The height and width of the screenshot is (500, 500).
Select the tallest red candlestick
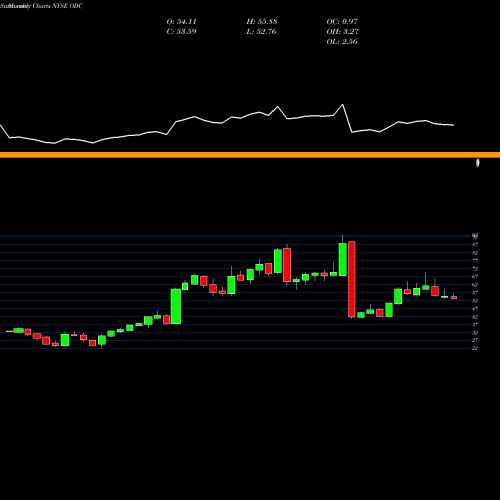[352, 279]
